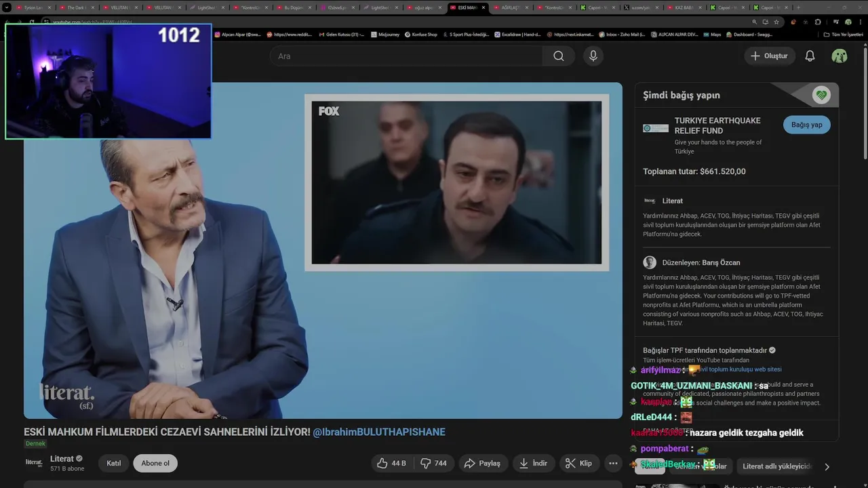868x488 pixels.
Task: Open the Maps bookmark
Action: (x=711, y=35)
